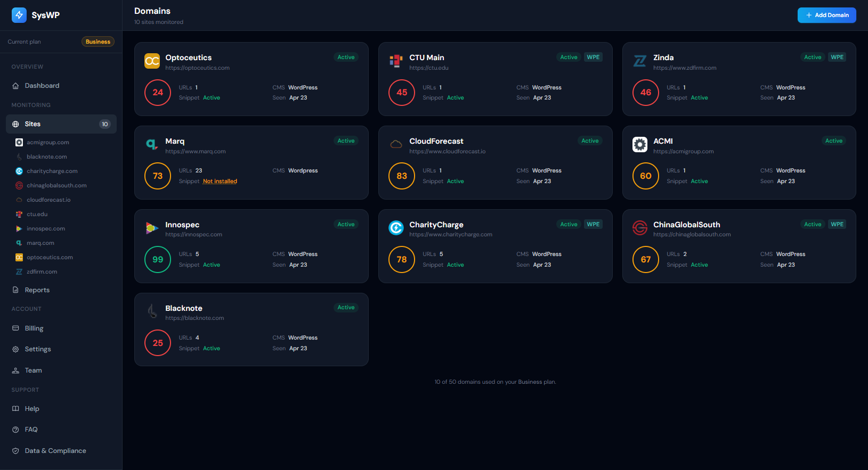
Task: Click the Team people icon
Action: click(x=15, y=370)
